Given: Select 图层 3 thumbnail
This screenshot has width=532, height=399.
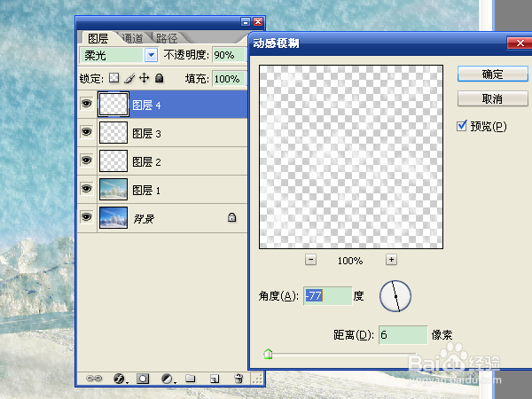Looking at the screenshot, I should point(113,132).
